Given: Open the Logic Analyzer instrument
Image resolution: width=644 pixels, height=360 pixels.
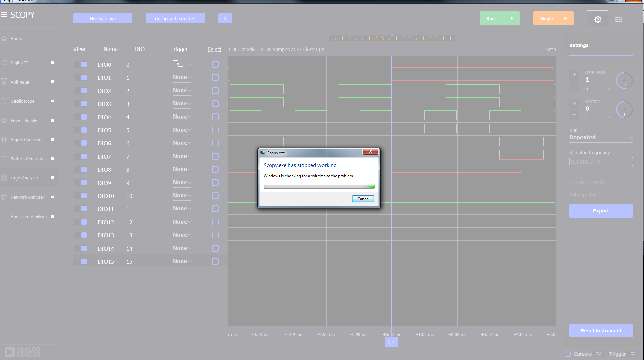Looking at the screenshot, I should pyautogui.click(x=29, y=178).
